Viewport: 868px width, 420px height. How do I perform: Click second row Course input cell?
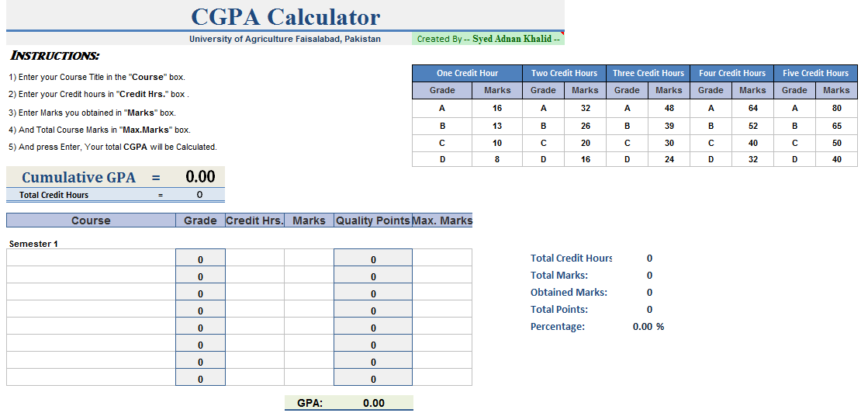click(91, 275)
